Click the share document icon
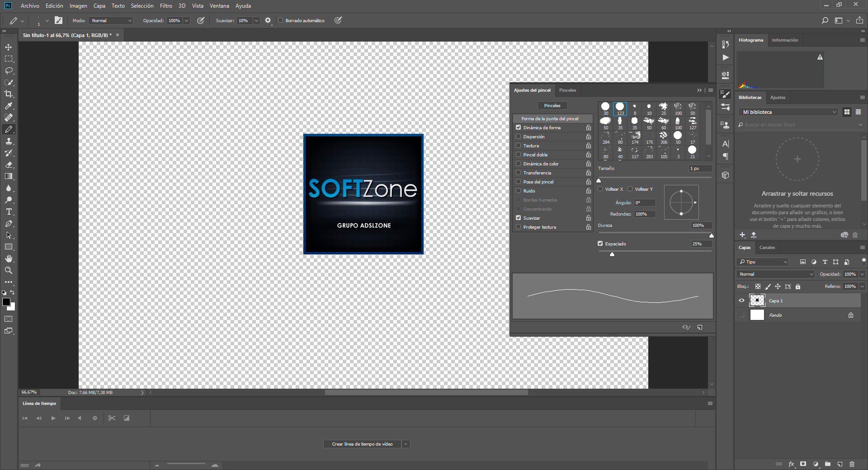868x470 pixels. click(859, 20)
